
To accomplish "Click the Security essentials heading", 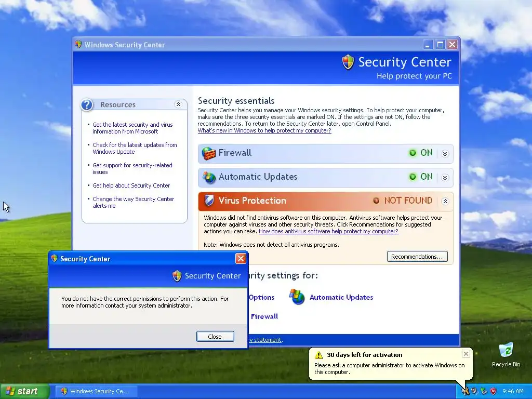I will 236,101.
